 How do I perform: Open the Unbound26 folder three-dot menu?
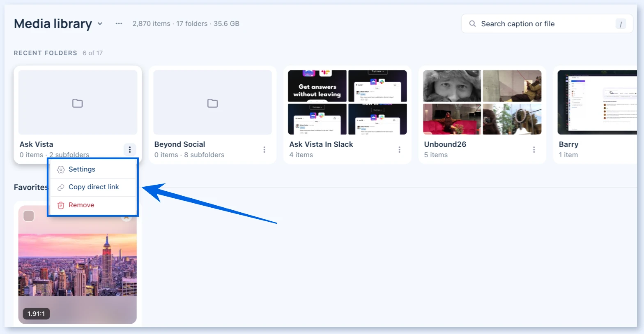coord(534,149)
